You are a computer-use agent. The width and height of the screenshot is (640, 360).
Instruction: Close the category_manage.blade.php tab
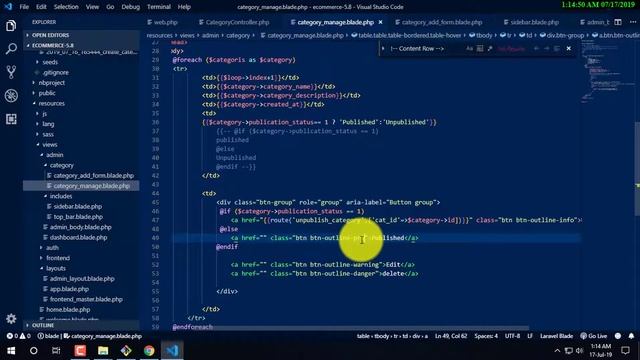point(380,22)
